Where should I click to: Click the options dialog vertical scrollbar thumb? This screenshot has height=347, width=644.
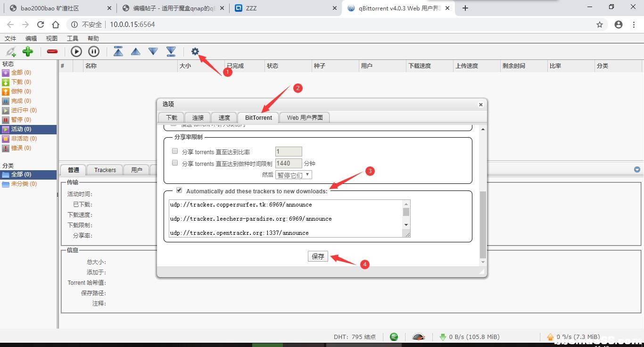(482, 224)
